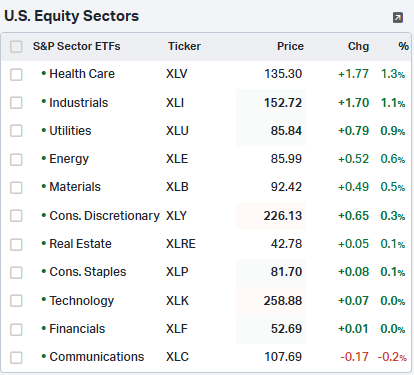The height and width of the screenshot is (375, 414).
Task: Tick the Health Care row checkbox
Action: [16, 75]
